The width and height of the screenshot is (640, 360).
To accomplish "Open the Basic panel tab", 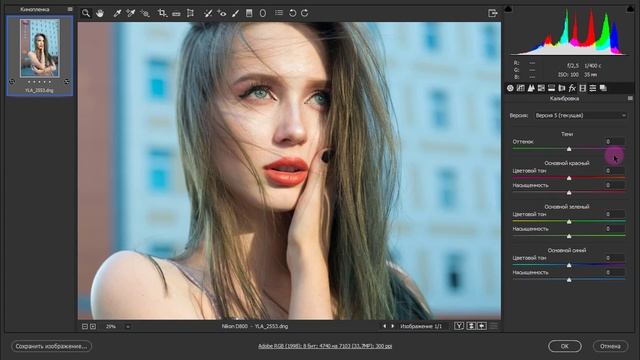I will click(x=510, y=88).
